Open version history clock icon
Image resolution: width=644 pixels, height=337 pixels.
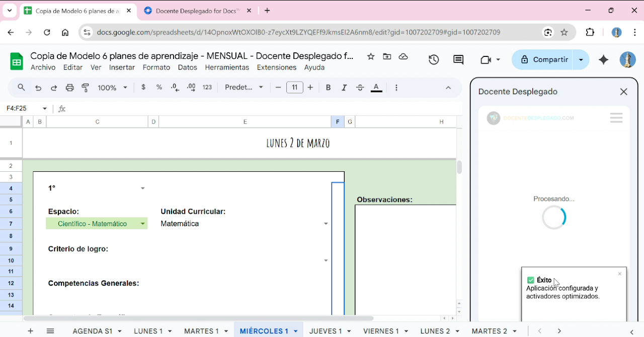tap(434, 60)
